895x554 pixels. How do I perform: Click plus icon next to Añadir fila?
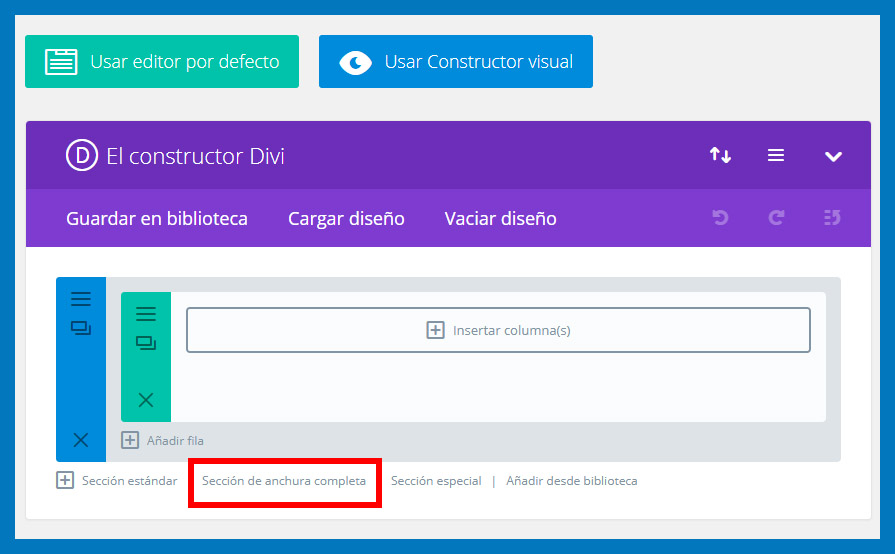(x=130, y=440)
